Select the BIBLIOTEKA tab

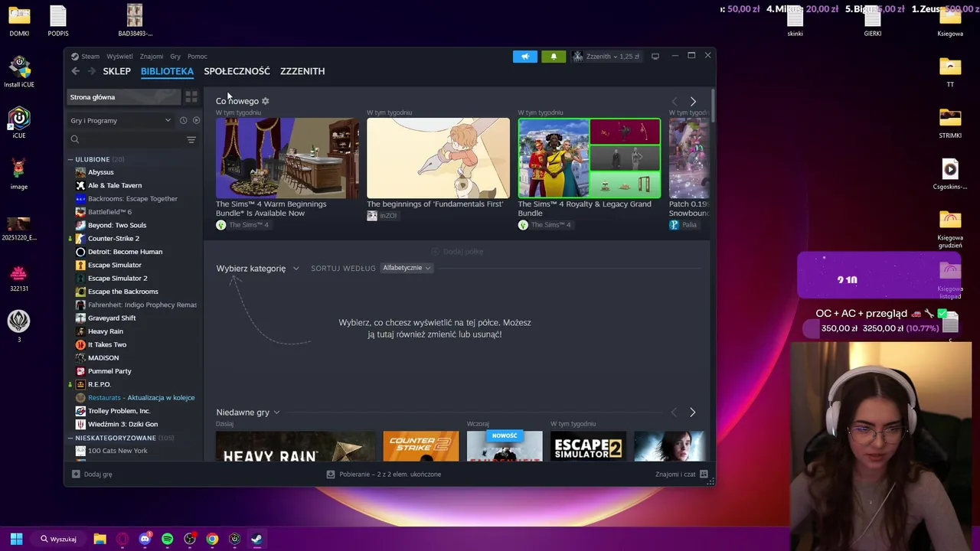pos(167,71)
